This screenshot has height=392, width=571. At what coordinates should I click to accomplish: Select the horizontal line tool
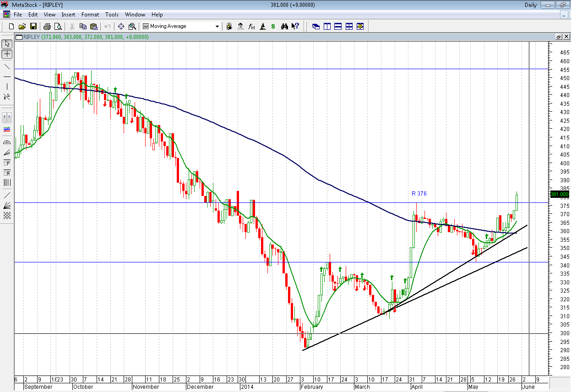click(x=7, y=76)
